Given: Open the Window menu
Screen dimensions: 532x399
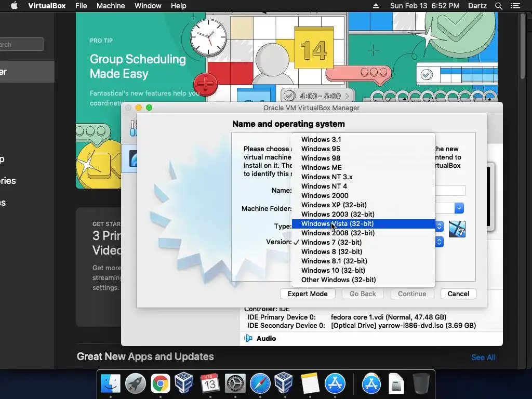Looking at the screenshot, I should 148,6.
